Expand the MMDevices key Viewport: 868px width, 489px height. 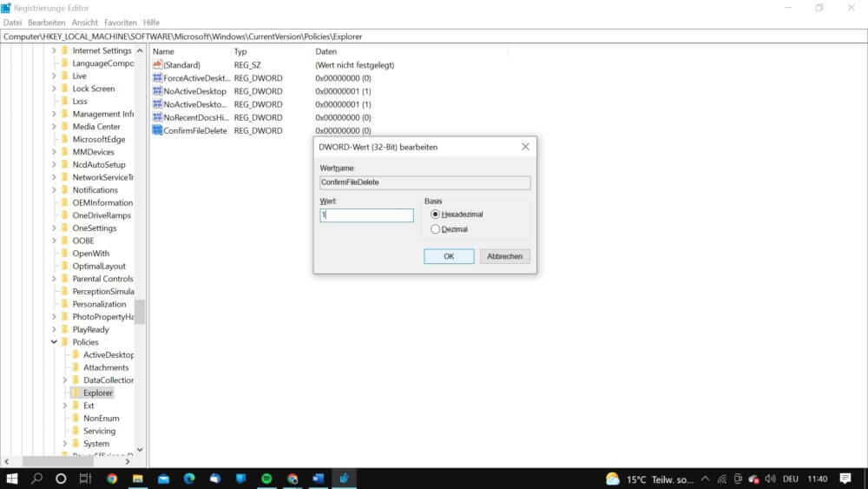[x=54, y=152]
